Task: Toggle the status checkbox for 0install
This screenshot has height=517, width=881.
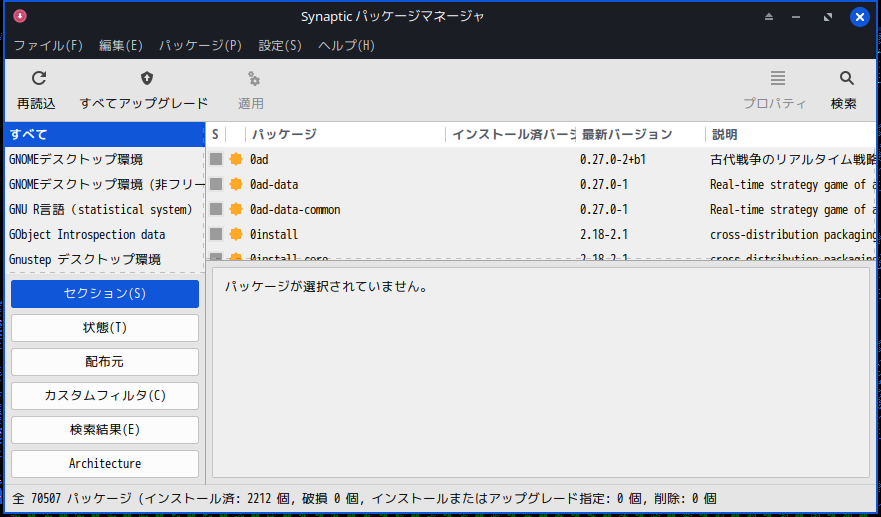Action: (216, 235)
